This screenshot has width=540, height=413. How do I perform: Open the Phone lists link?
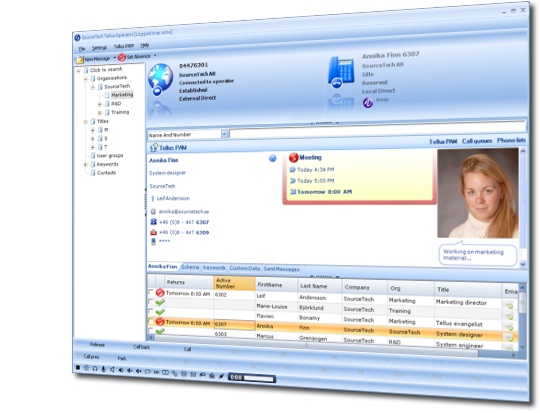click(x=511, y=140)
